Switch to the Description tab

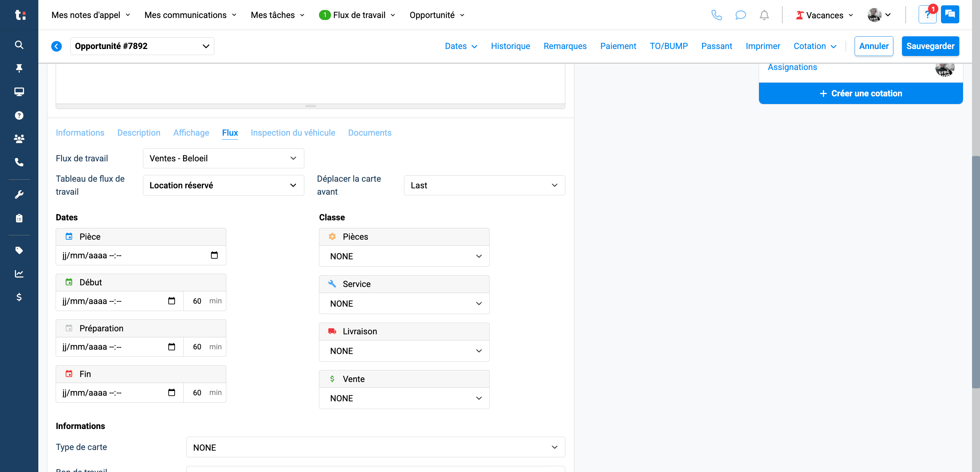coord(139,133)
